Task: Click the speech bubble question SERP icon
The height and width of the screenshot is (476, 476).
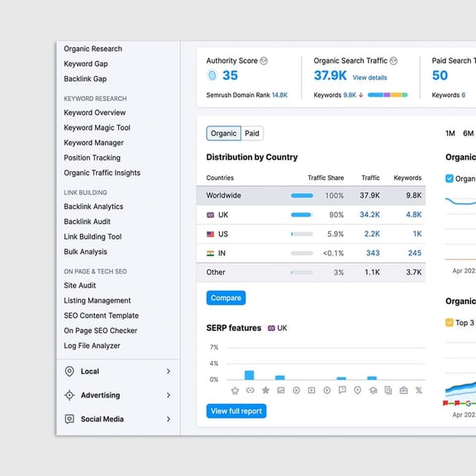Action: 342,390
